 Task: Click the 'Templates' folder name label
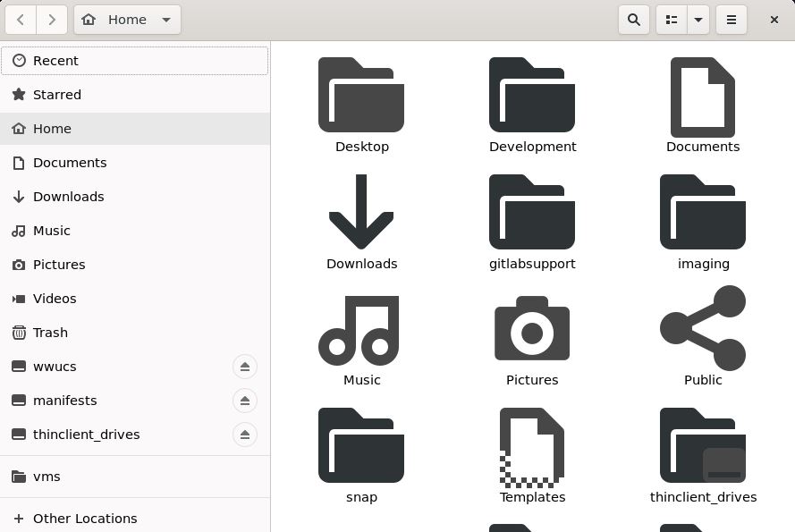tap(532, 497)
